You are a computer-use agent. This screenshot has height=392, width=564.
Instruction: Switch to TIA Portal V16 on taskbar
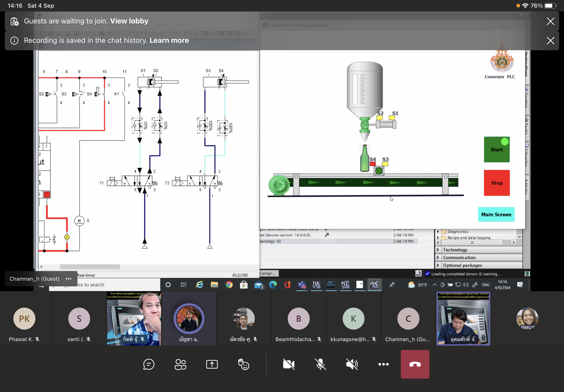316,285
